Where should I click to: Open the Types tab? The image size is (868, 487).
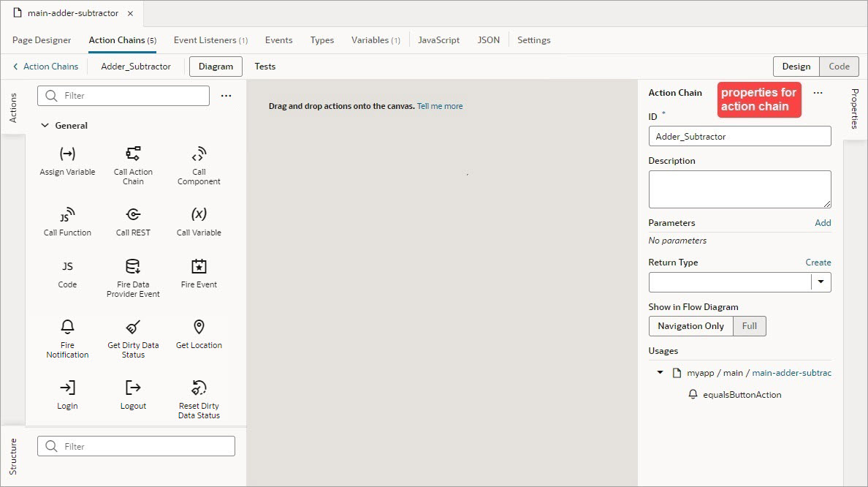coord(322,40)
